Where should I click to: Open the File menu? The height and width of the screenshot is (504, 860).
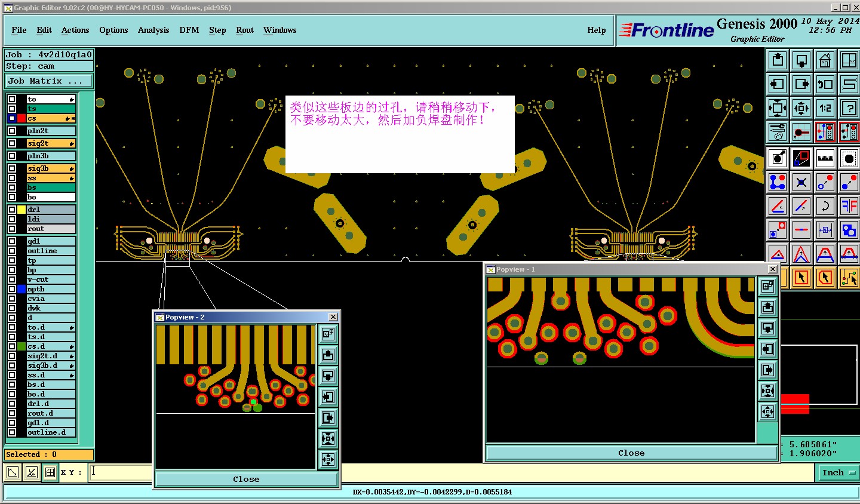coord(19,30)
